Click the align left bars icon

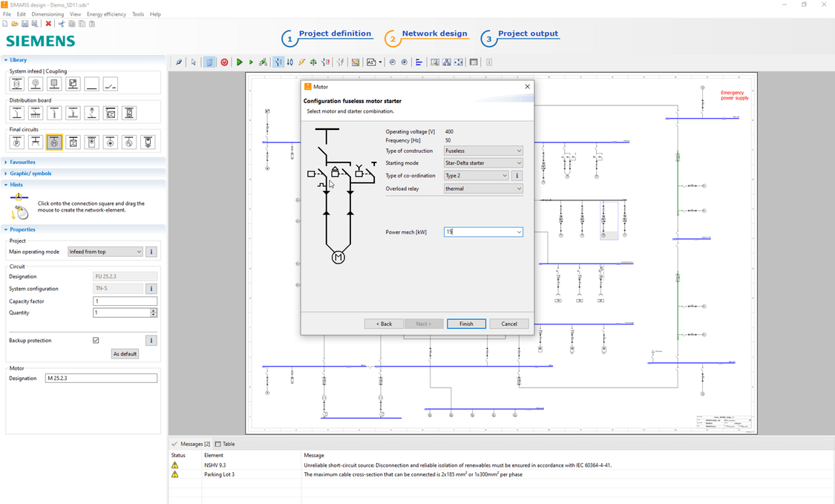pos(419,62)
